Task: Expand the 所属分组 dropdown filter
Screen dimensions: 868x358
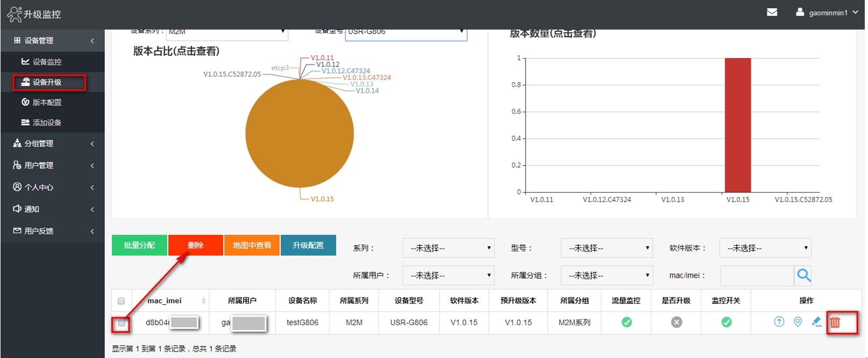Action: 606,275
